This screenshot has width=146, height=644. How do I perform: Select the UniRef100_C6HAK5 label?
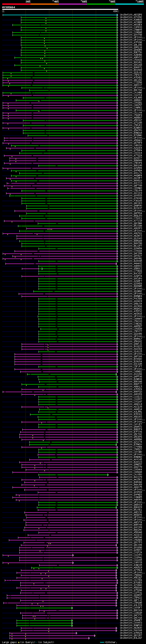pyautogui.click(x=131, y=319)
